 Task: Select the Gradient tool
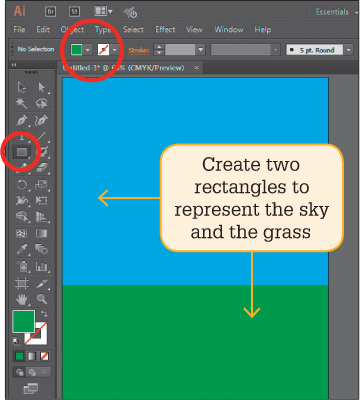[x=41, y=233]
